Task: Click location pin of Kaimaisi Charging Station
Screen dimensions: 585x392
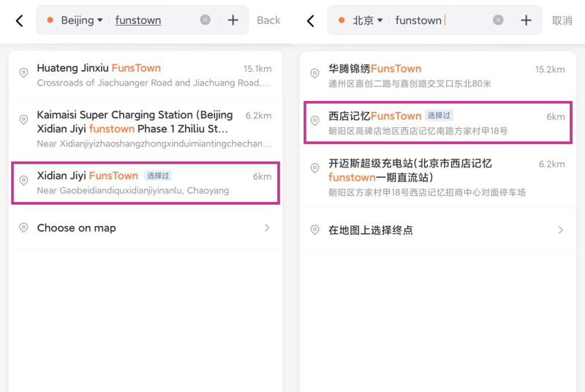Action: (x=23, y=119)
